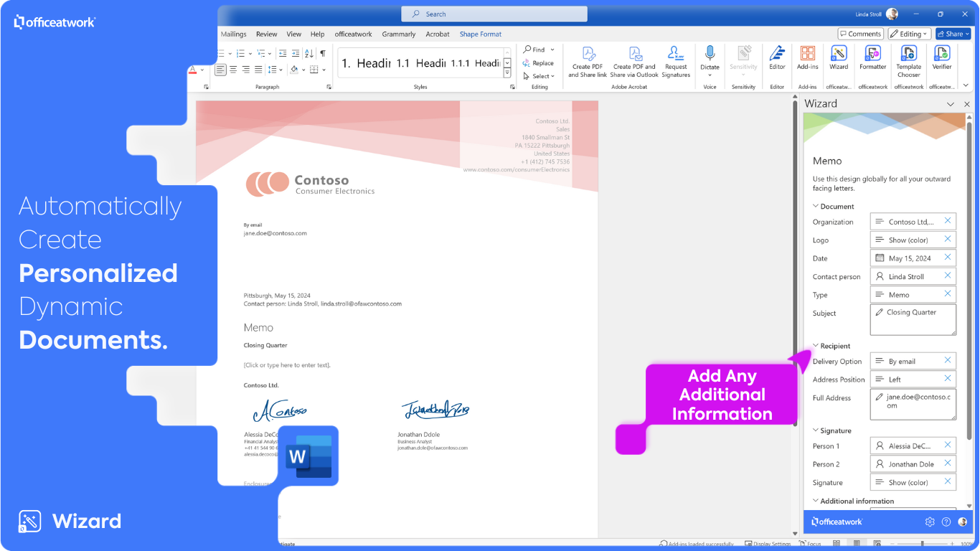This screenshot has width=980, height=551.
Task: Clear the Date field with its X
Action: [948, 258]
